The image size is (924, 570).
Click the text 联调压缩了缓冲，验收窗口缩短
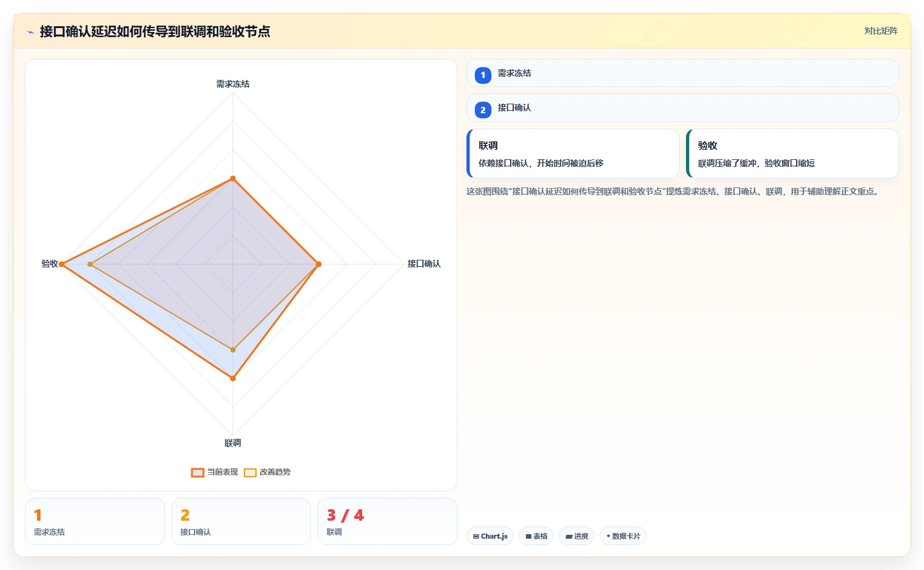tap(756, 163)
